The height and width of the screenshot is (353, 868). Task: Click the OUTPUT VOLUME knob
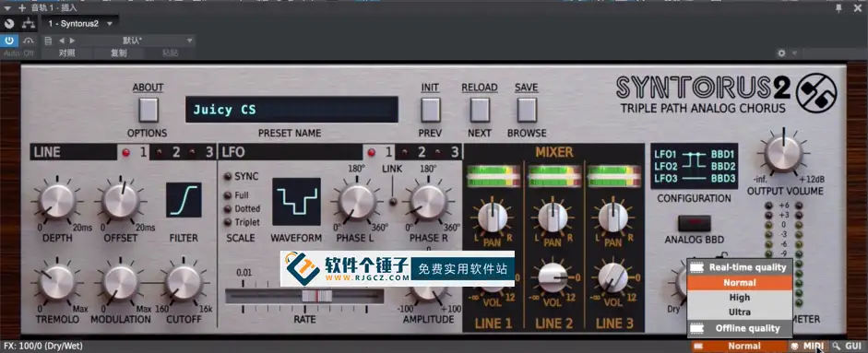tap(783, 154)
